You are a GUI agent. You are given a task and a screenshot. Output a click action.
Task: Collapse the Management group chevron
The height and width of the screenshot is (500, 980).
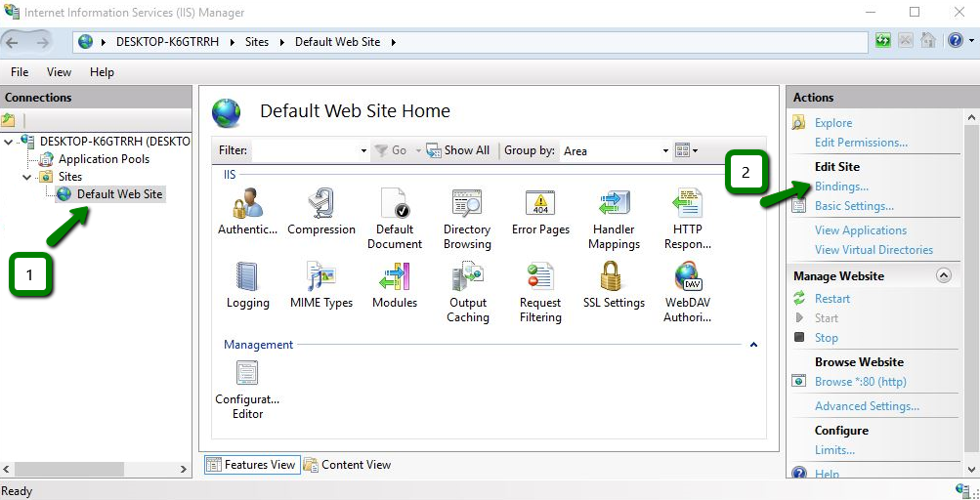coord(753,345)
